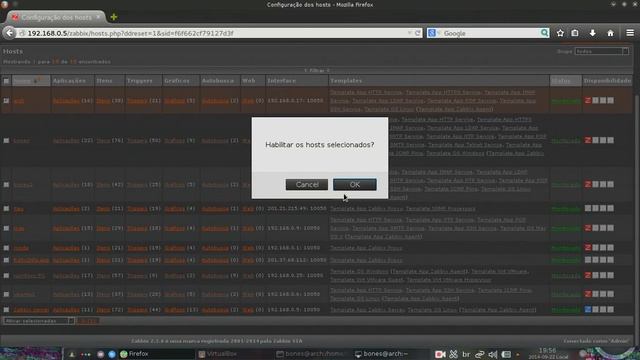Click the search magnifier in Google box
Image resolution: width=640 pixels, height=360 pixels.
(x=544, y=33)
